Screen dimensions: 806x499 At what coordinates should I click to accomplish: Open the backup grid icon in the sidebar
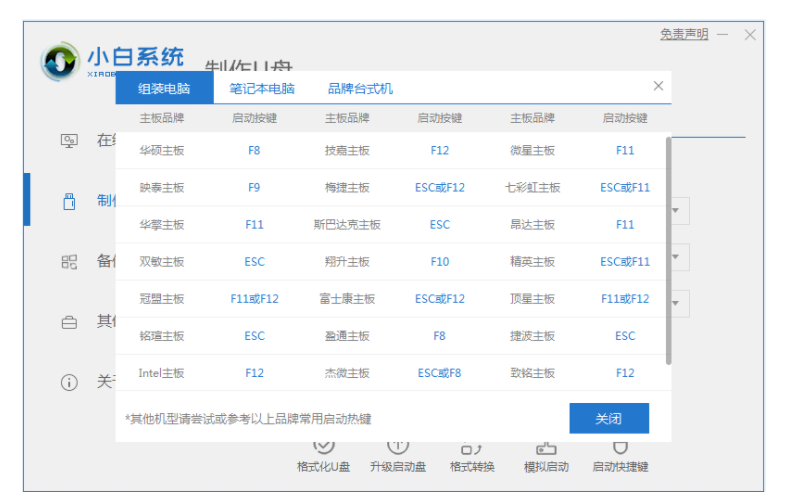pyautogui.click(x=69, y=262)
